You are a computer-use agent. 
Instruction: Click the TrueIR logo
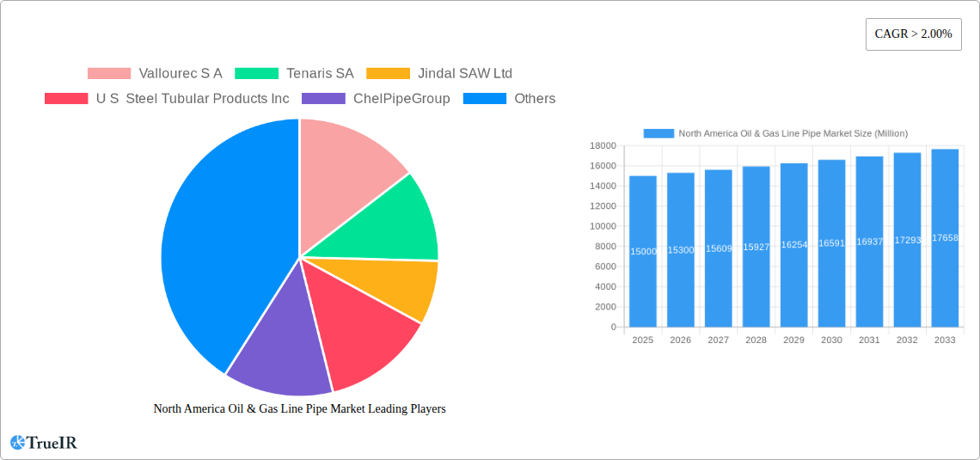pos(44,443)
